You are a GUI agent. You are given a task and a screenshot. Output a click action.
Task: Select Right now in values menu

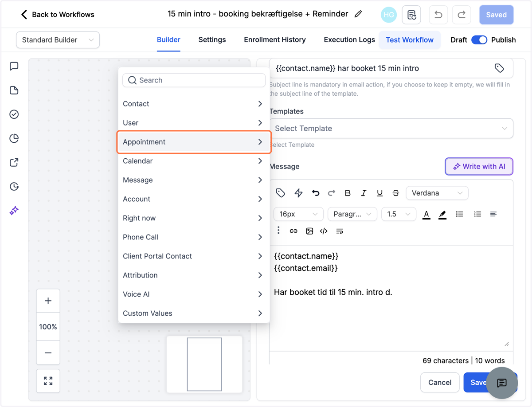tap(194, 218)
